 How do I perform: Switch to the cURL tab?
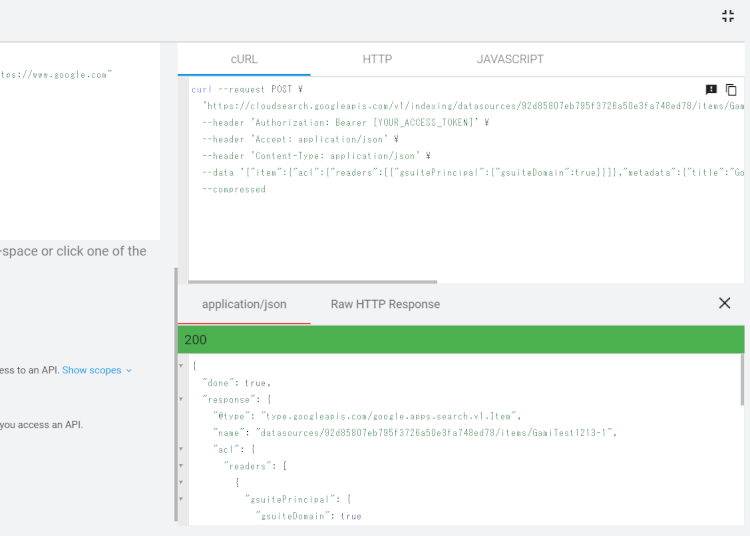(x=244, y=59)
